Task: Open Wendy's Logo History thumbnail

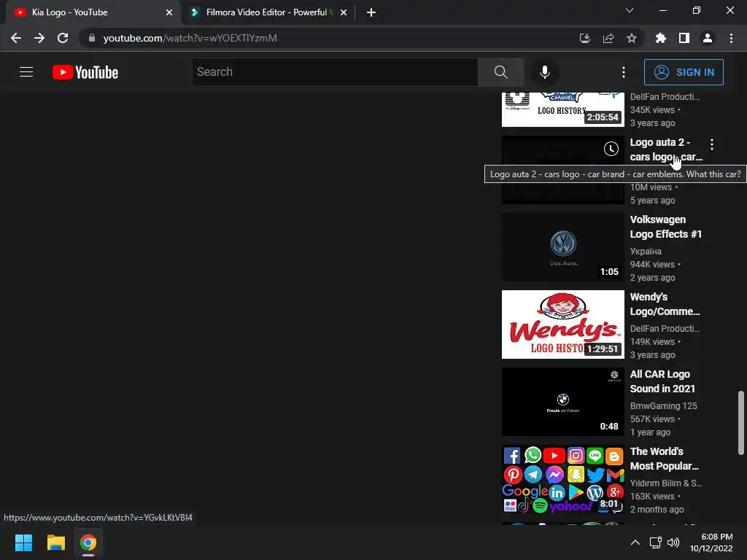Action: point(562,324)
